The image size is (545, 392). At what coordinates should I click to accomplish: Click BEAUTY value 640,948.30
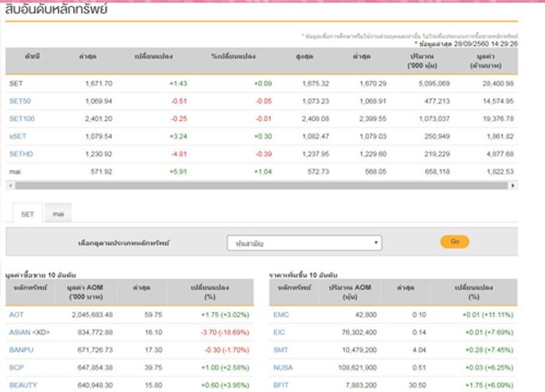95,385
